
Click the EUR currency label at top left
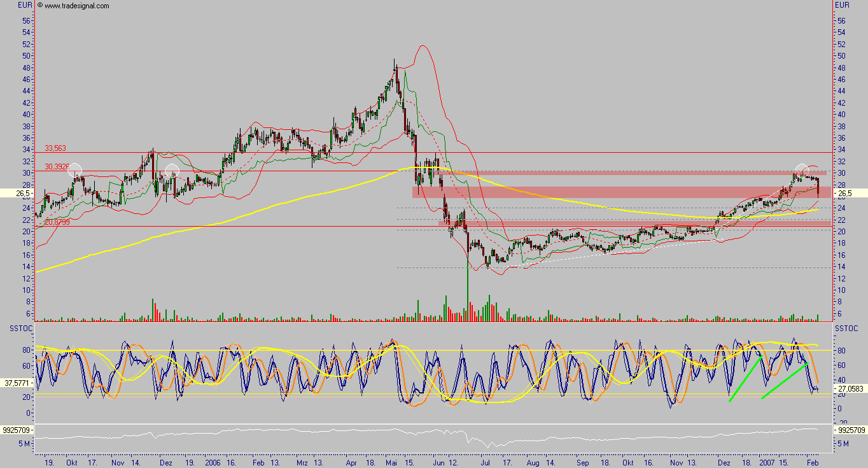[x=25, y=5]
